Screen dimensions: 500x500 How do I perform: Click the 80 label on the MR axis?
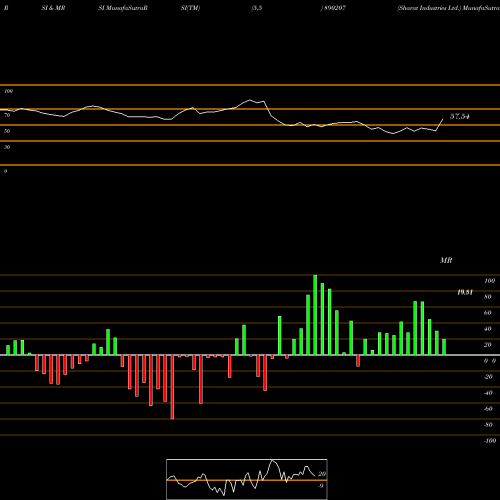(x=488, y=296)
